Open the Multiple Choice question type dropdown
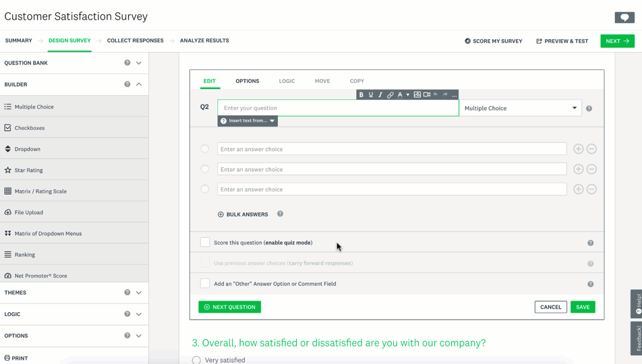The height and width of the screenshot is (364, 642). pos(520,108)
